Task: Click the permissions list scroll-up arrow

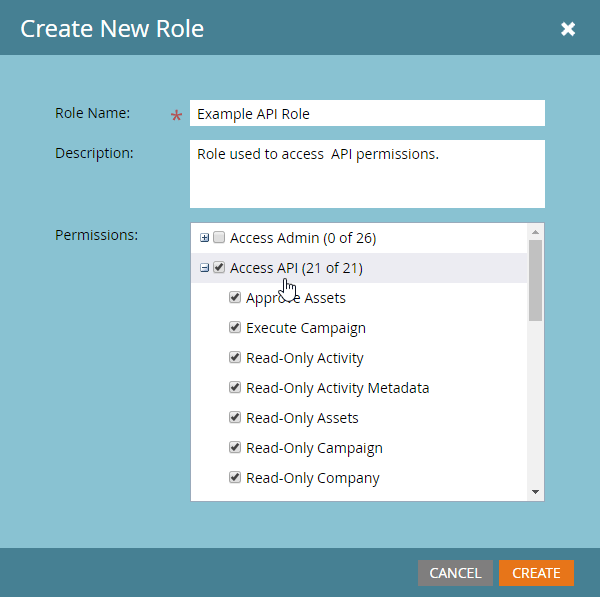Action: pyautogui.click(x=536, y=231)
